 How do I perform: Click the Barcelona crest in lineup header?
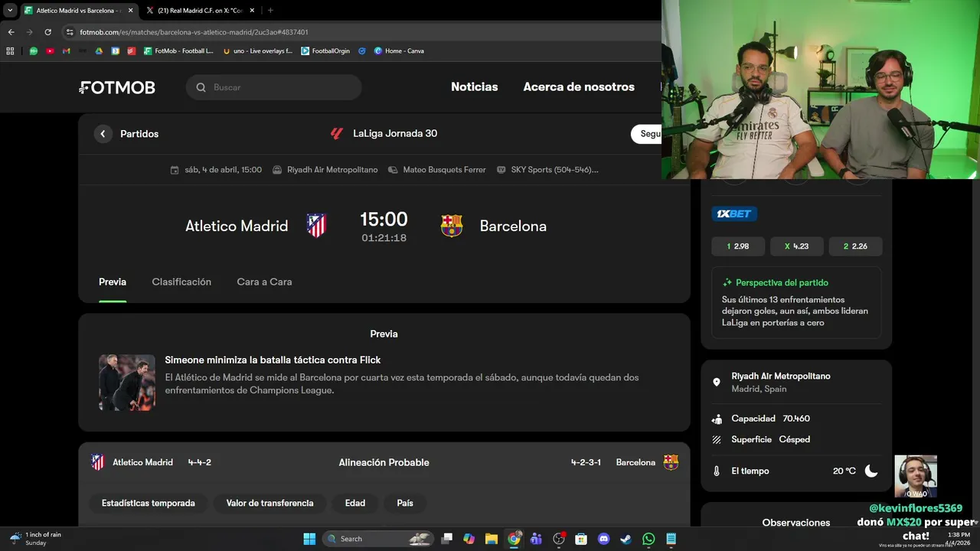click(671, 462)
